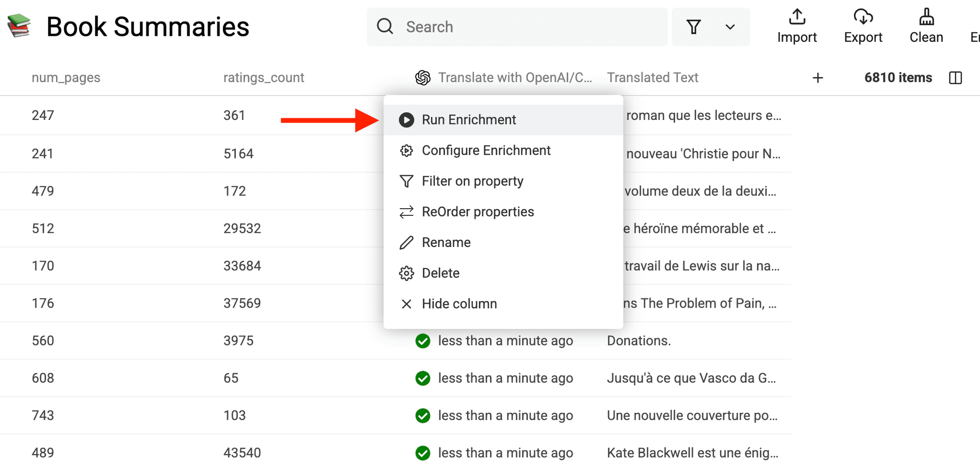The width and height of the screenshot is (980, 470).
Task: Open the filter funnel icon beside the search bar
Action: pyautogui.click(x=694, y=27)
